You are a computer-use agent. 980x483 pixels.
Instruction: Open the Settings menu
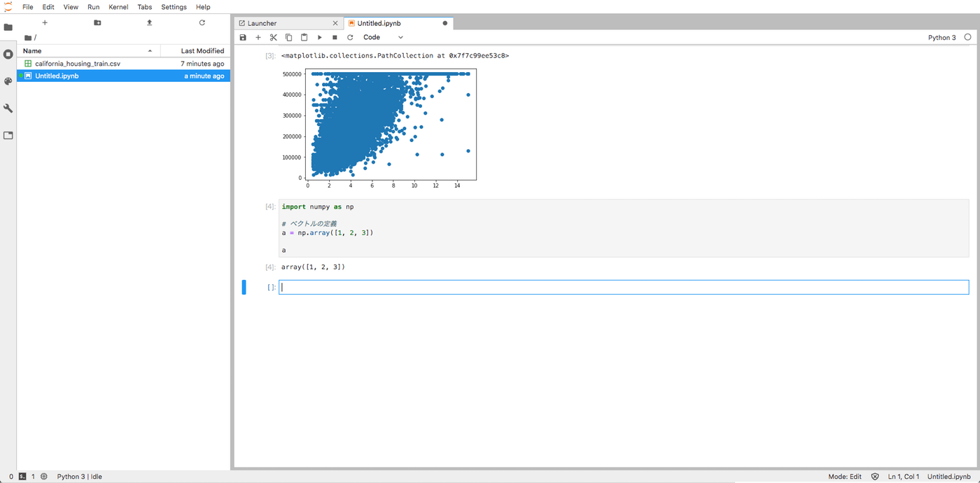174,7
